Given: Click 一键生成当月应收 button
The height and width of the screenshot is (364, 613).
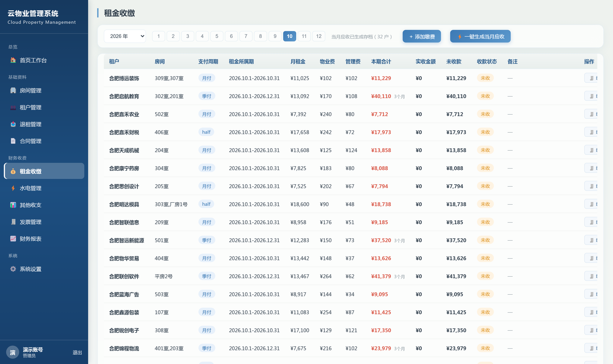Looking at the screenshot, I should [480, 36].
